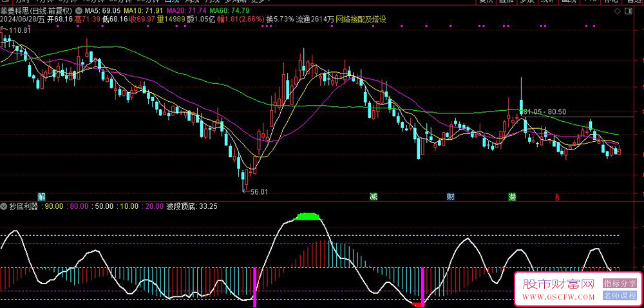644x308 pixels.
Task: Open the 港 event marker on chart
Action: coord(512,197)
